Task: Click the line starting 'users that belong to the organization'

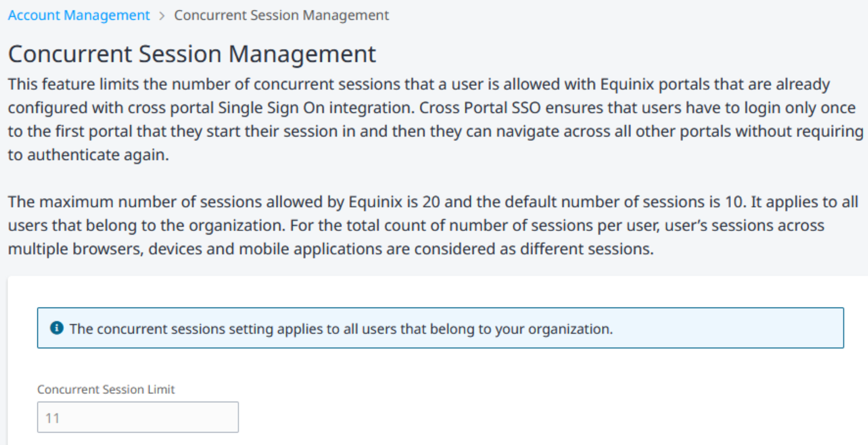Action: [x=416, y=226]
